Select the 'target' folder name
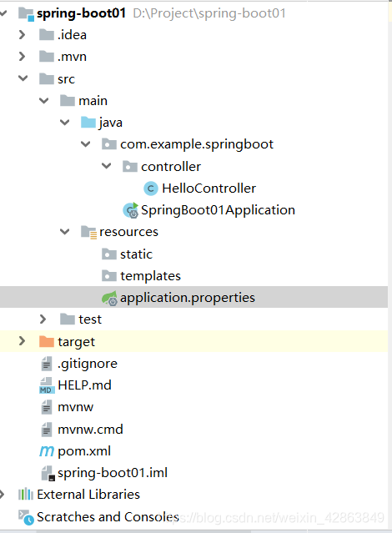Image resolution: width=392 pixels, height=533 pixels. pos(77,342)
